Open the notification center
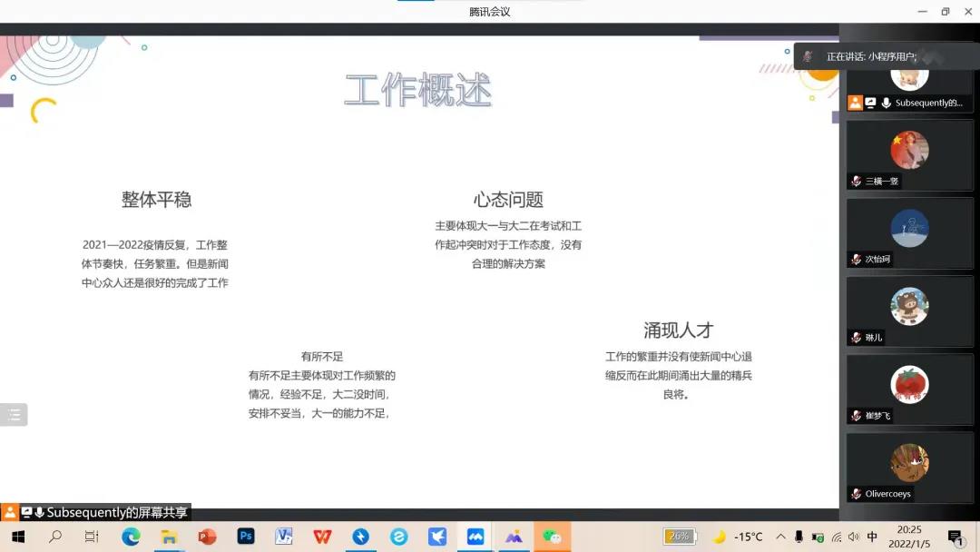The image size is (980, 552). pos(955,537)
